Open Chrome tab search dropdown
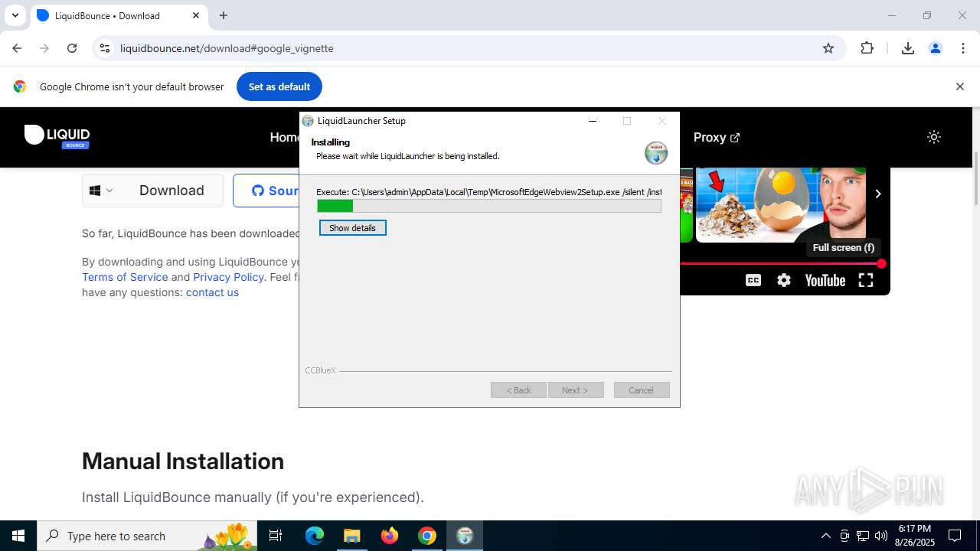980x551 pixels. point(15,15)
